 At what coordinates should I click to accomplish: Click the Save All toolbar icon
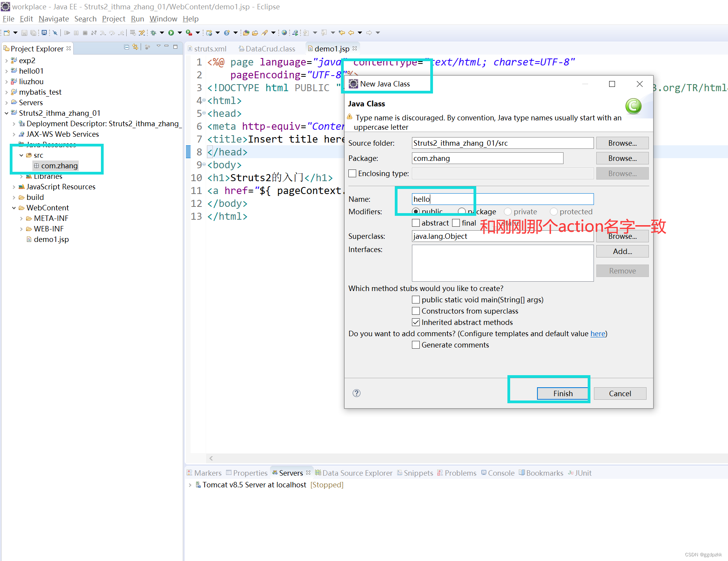[x=33, y=33]
